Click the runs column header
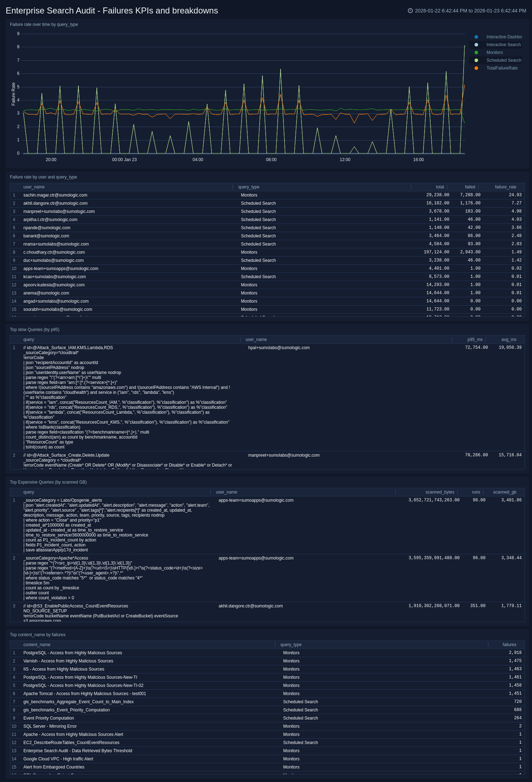The width and height of the screenshot is (532, 782). tap(476, 492)
